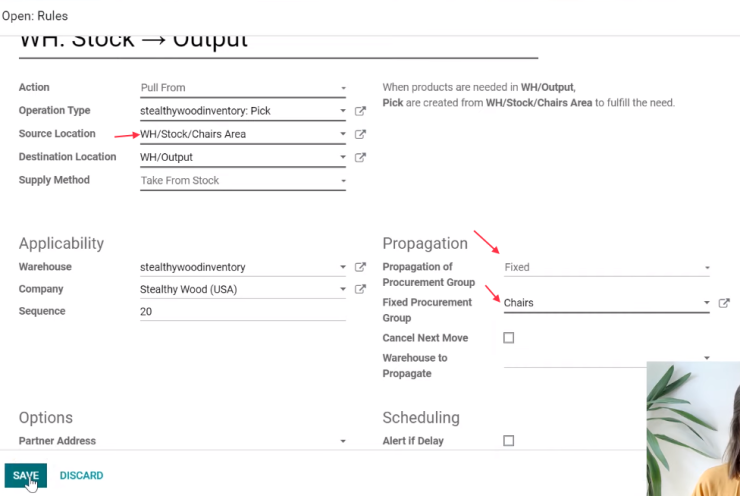The image size is (740, 496).
Task: Open external link for Warehouse field
Action: pos(360,267)
